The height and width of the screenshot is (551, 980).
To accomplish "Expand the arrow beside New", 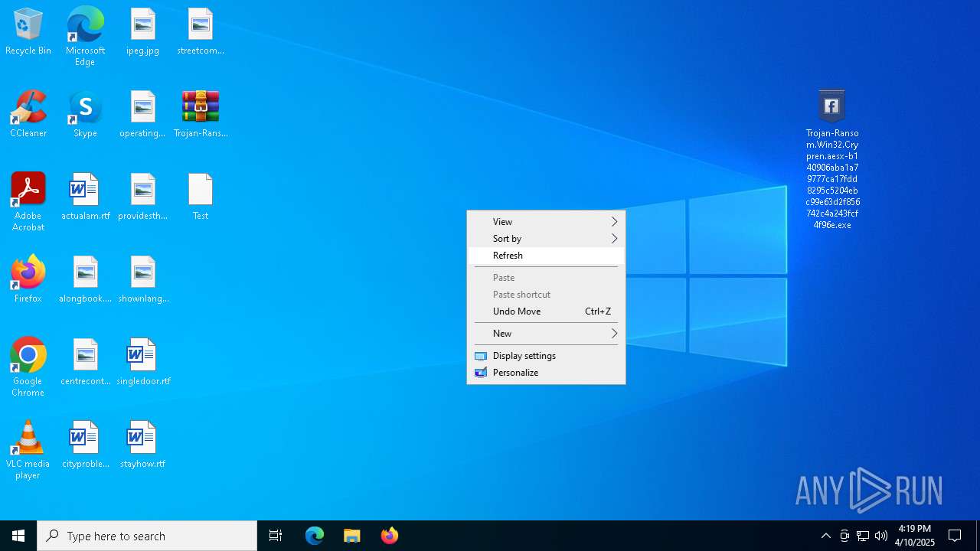I will [614, 334].
